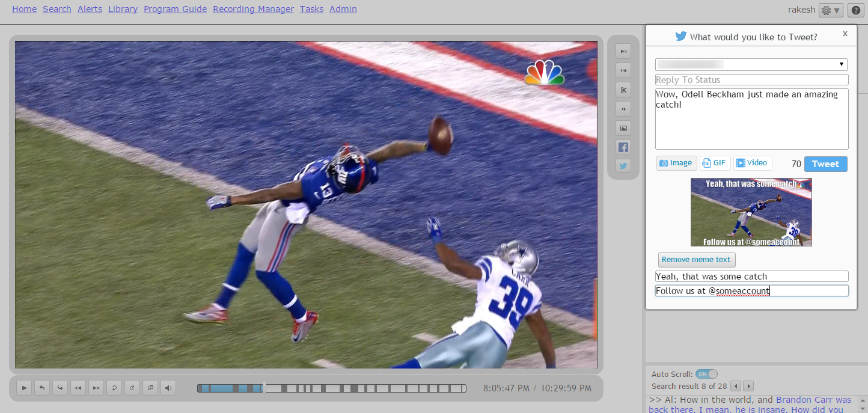The width and height of the screenshot is (868, 413).
Task: Open the Tasks menu link
Action: (312, 9)
